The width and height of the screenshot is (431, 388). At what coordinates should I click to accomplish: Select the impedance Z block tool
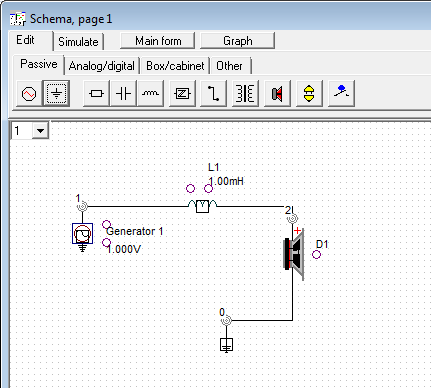pyautogui.click(x=182, y=93)
